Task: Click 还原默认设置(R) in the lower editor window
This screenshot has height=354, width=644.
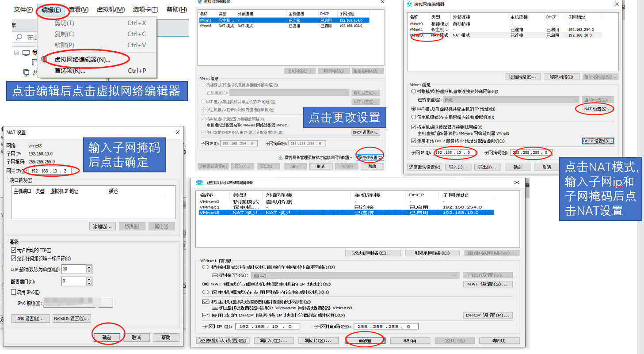Action: coord(223,341)
